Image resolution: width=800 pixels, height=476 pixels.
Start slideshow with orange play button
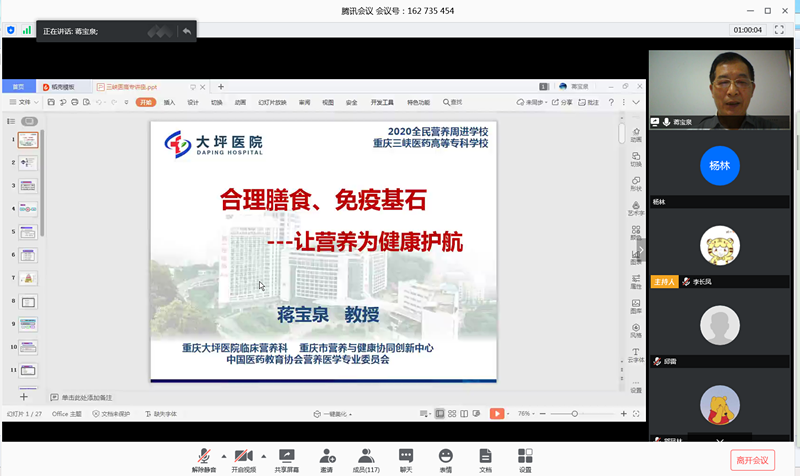497,413
